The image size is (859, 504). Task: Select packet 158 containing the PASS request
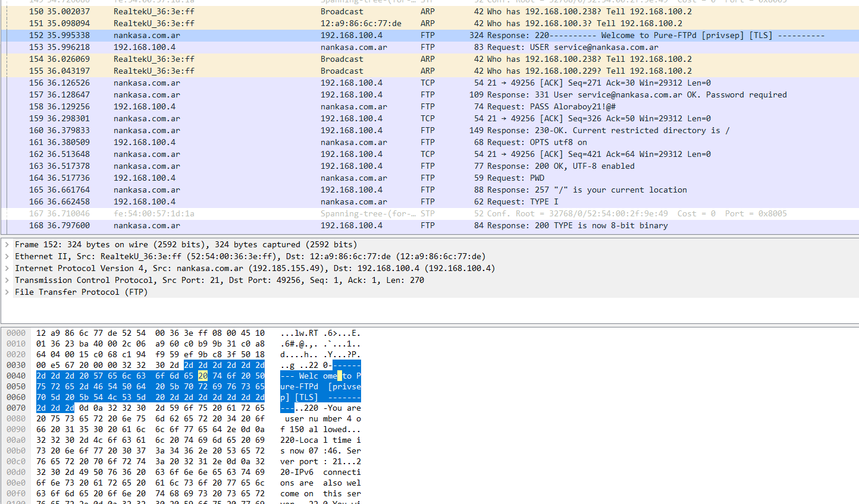click(x=357, y=106)
